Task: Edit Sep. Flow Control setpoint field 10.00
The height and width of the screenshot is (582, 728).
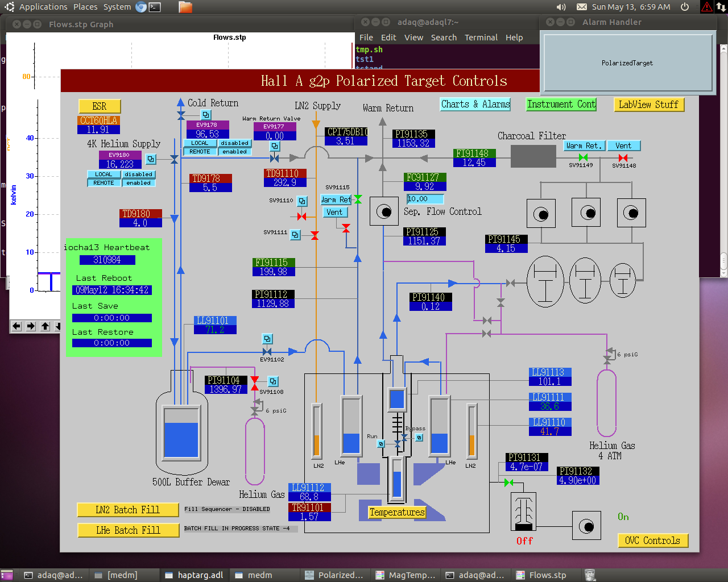Action: [x=425, y=199]
